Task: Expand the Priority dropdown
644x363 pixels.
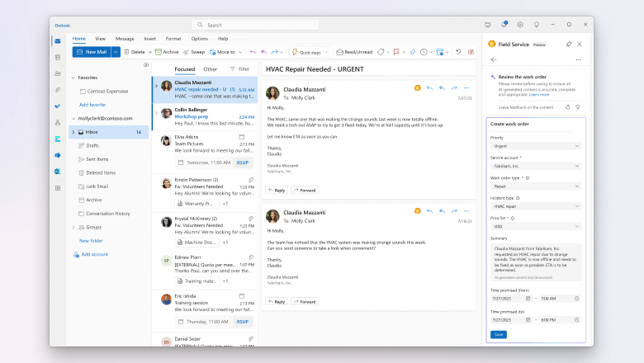Action: point(536,145)
